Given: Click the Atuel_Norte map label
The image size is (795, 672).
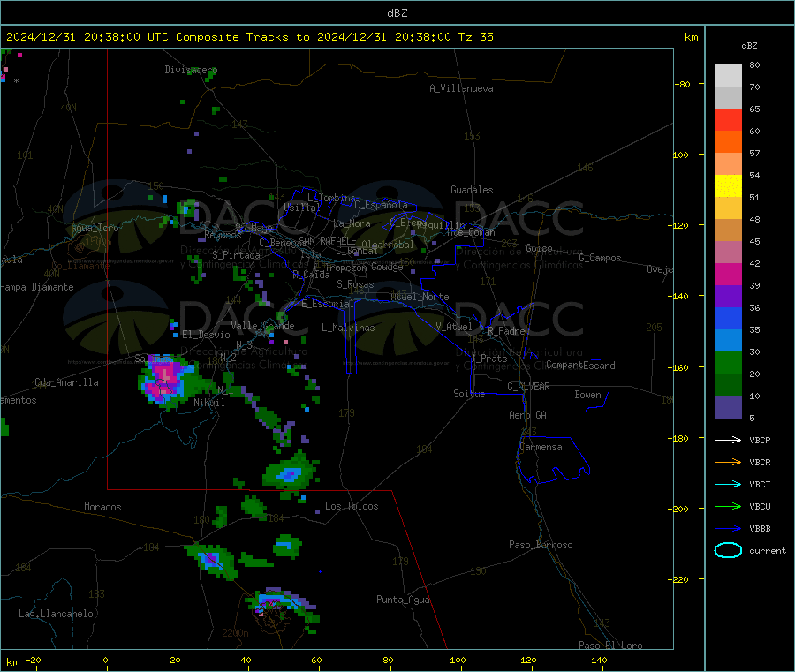Looking at the screenshot, I should pyautogui.click(x=420, y=297).
